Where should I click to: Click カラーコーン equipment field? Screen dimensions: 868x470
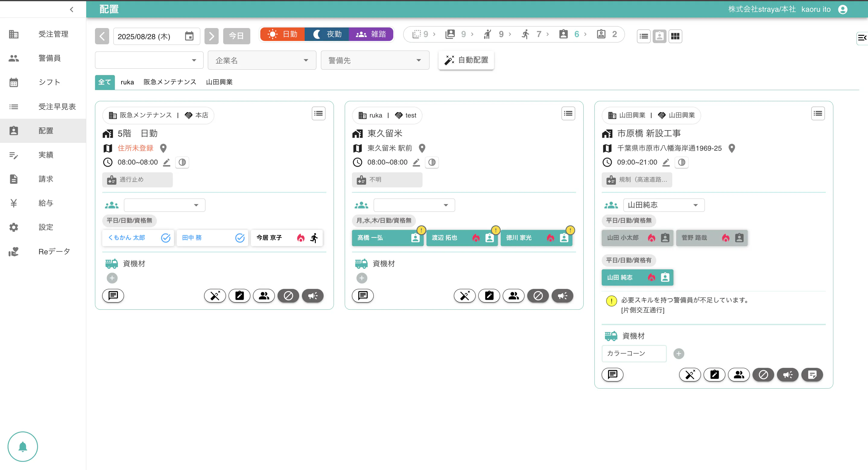[x=634, y=353]
